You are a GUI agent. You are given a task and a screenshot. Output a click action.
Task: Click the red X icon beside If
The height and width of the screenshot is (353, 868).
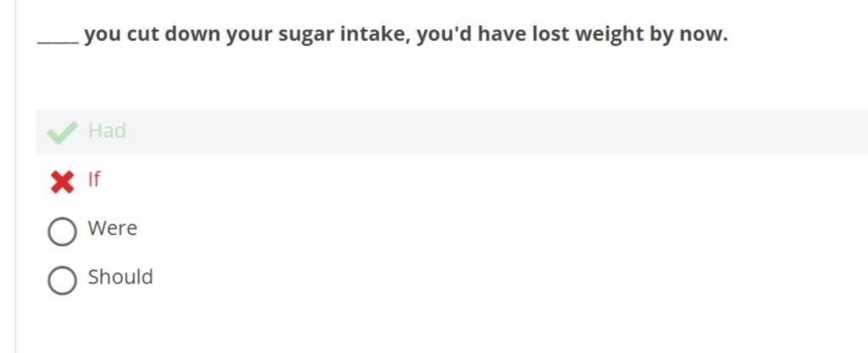62,182
